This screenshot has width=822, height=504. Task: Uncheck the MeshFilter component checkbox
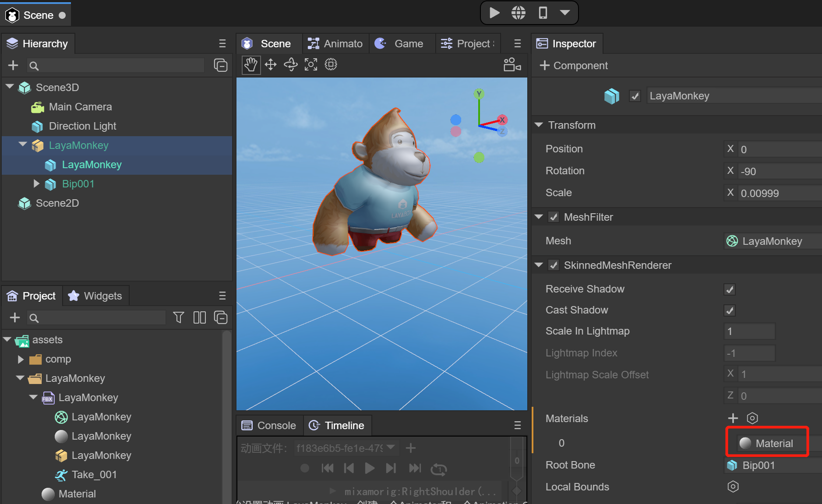click(x=554, y=217)
